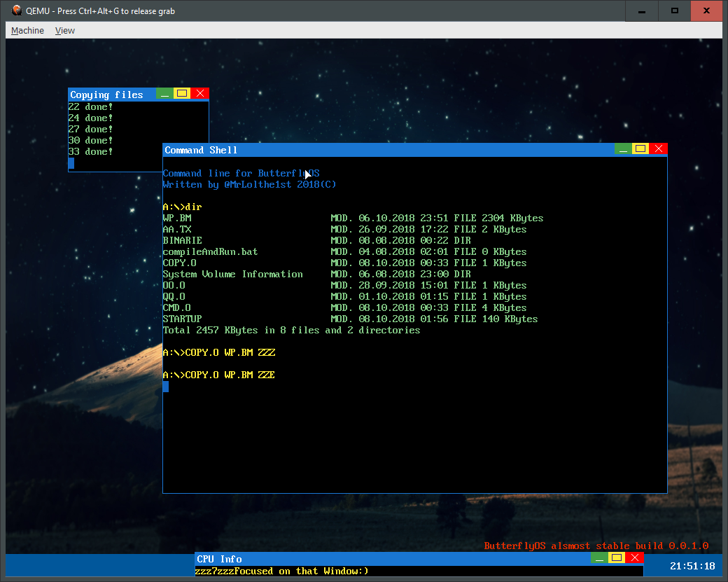Minimize the Command Shell window
This screenshot has width=728, height=582.
(x=623, y=149)
